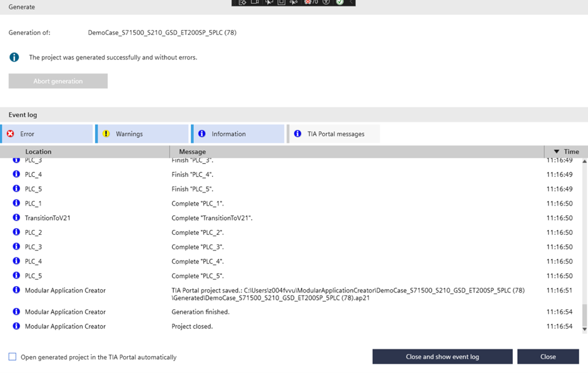Toggle the Information filter in event log

tap(238, 134)
